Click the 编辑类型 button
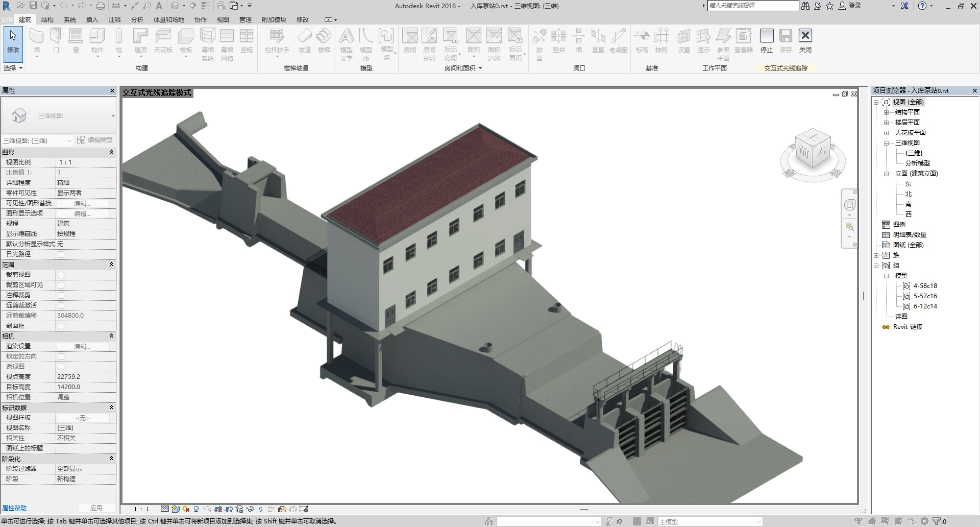Image resolution: width=980 pixels, height=527 pixels. [94, 140]
